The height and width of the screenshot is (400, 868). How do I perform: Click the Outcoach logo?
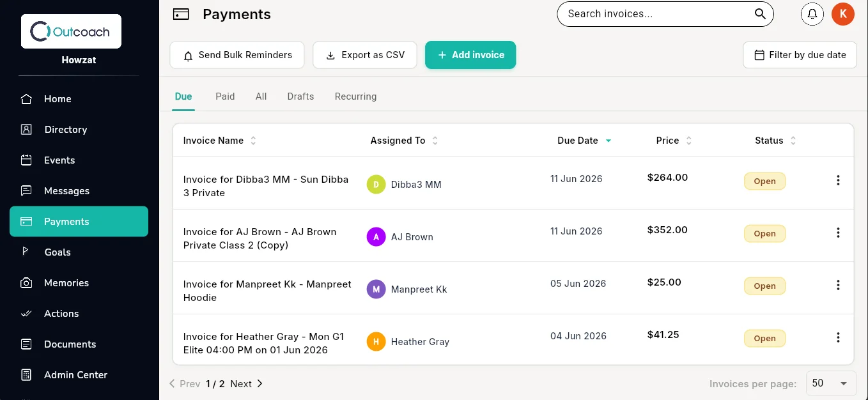coord(71,31)
